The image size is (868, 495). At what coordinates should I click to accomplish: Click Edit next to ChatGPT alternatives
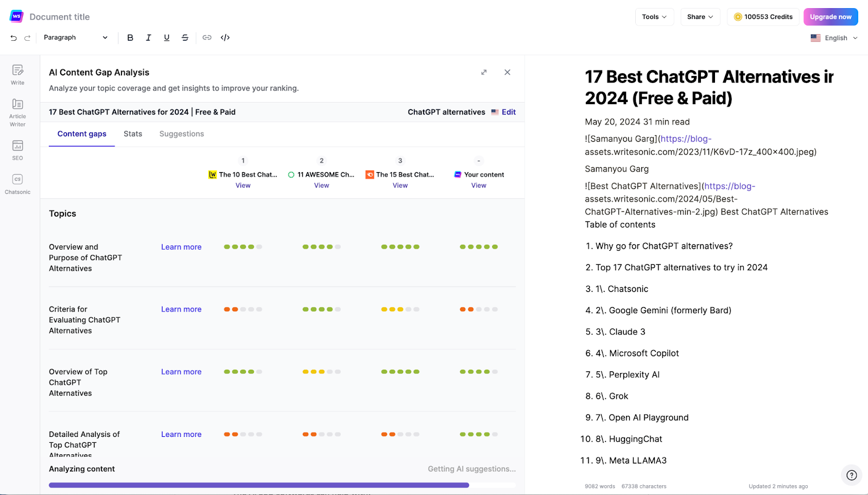click(509, 112)
